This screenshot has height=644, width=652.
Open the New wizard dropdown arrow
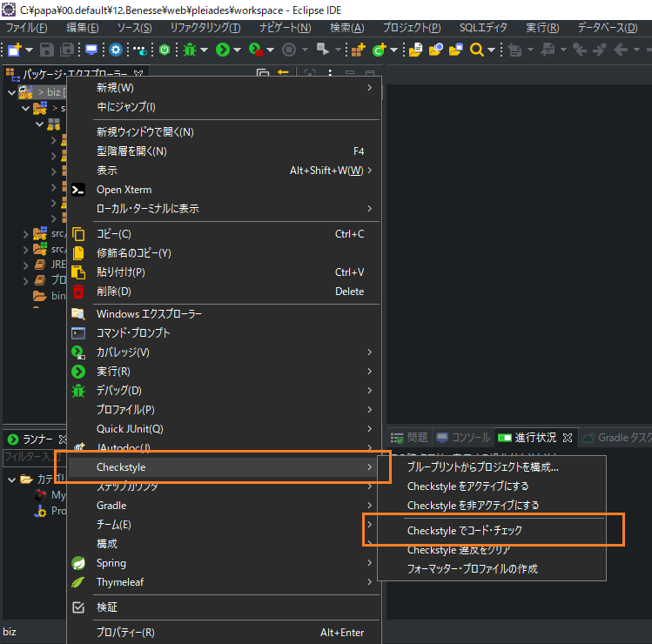tap(29, 50)
